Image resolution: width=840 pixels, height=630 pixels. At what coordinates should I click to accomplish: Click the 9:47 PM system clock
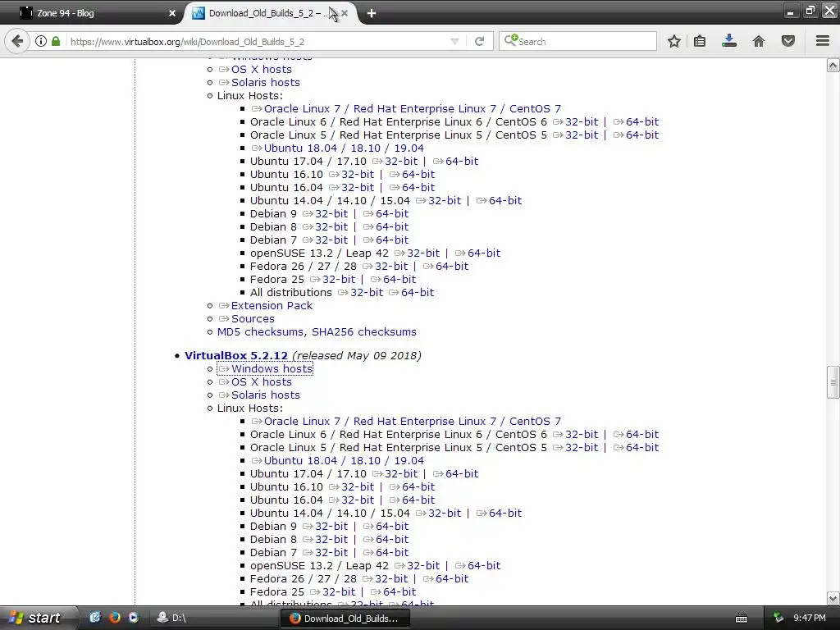pyautogui.click(x=810, y=619)
